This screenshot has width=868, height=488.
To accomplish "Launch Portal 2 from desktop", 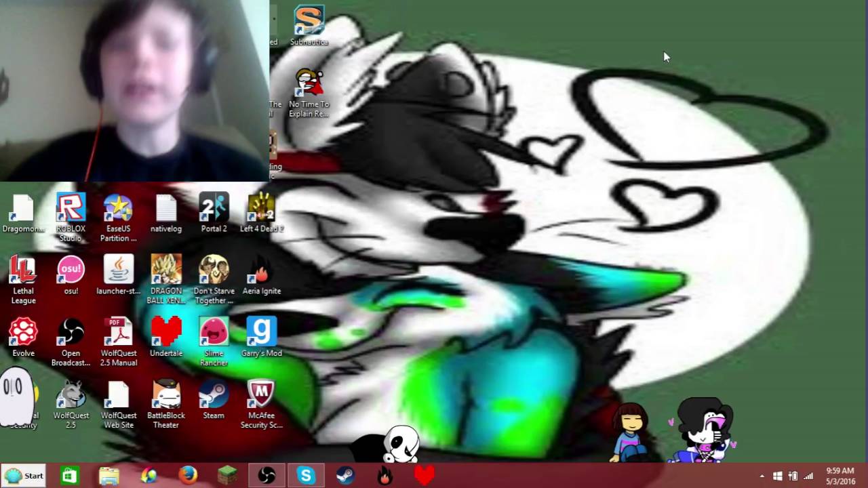I will click(214, 213).
